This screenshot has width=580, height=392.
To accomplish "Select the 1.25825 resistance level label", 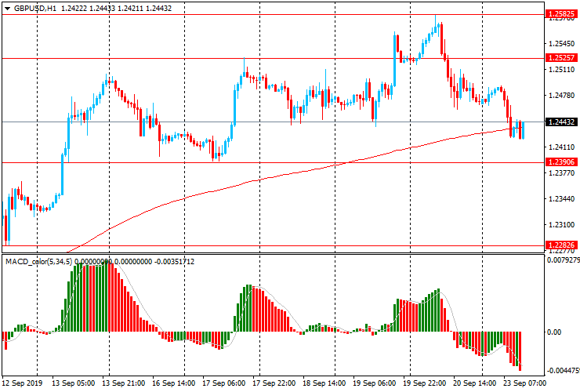I will pyautogui.click(x=561, y=14).
